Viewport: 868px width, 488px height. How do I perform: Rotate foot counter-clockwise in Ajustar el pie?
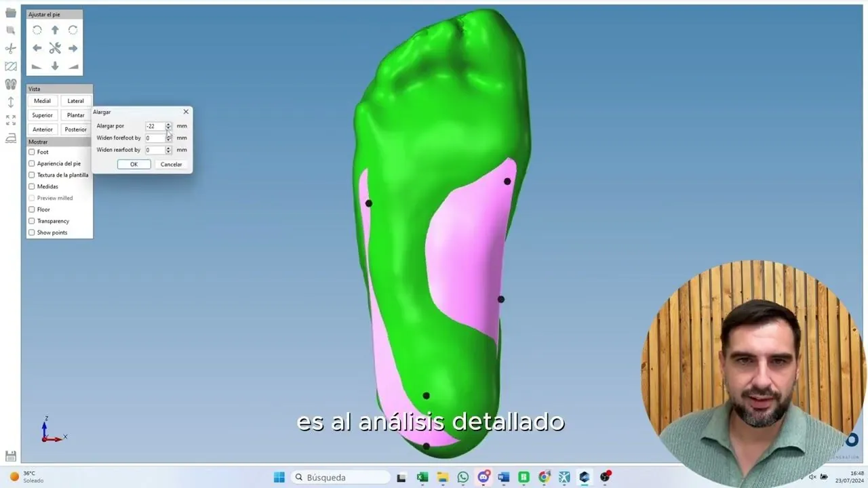click(37, 30)
